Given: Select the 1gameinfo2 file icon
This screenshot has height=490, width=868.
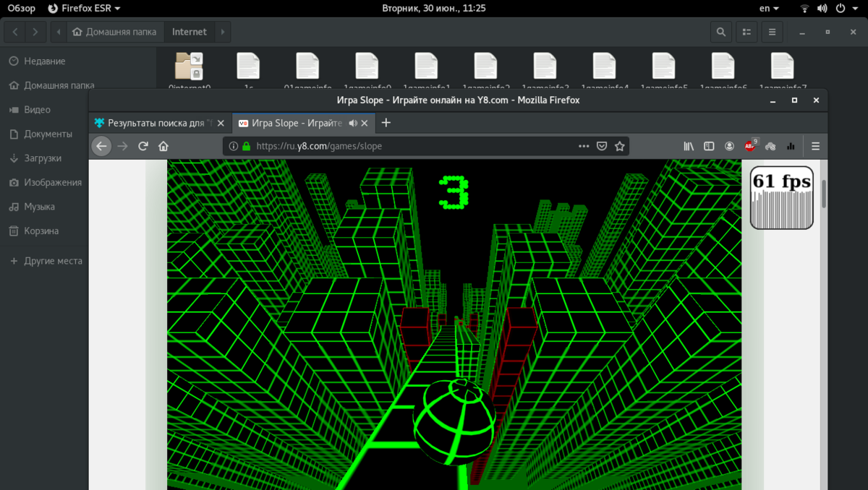Looking at the screenshot, I should click(x=485, y=66).
